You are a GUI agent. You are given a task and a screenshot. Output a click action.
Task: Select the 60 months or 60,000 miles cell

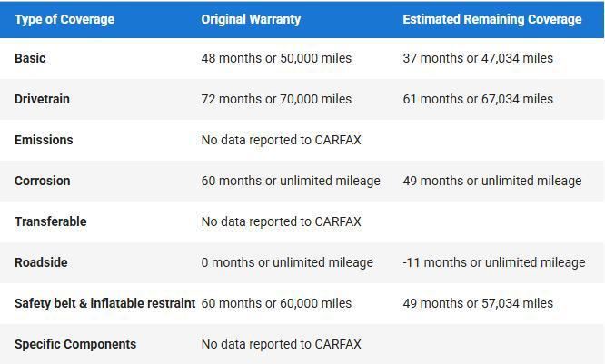(276, 303)
